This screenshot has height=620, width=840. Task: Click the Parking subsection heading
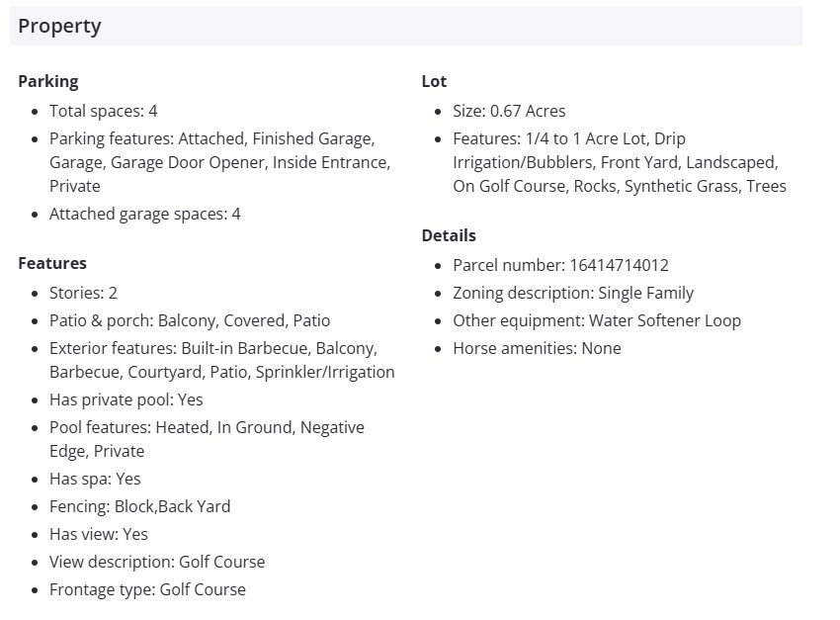[x=47, y=81]
